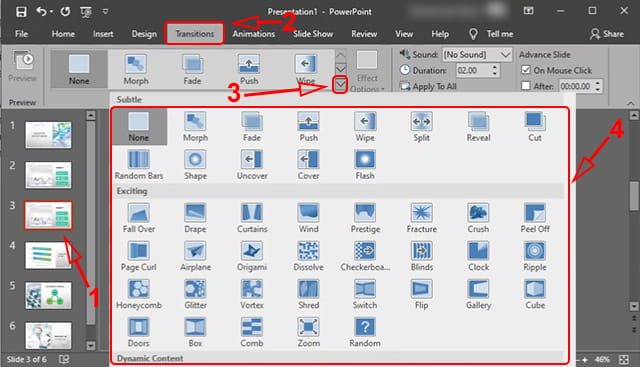Viewport: 640px width, 367px height.
Task: Open the Animations tab
Action: click(x=253, y=34)
